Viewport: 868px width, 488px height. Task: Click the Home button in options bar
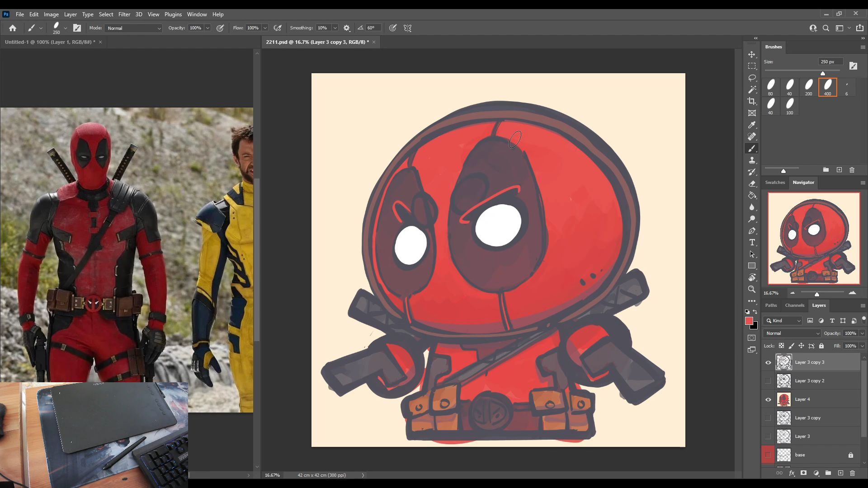point(13,28)
